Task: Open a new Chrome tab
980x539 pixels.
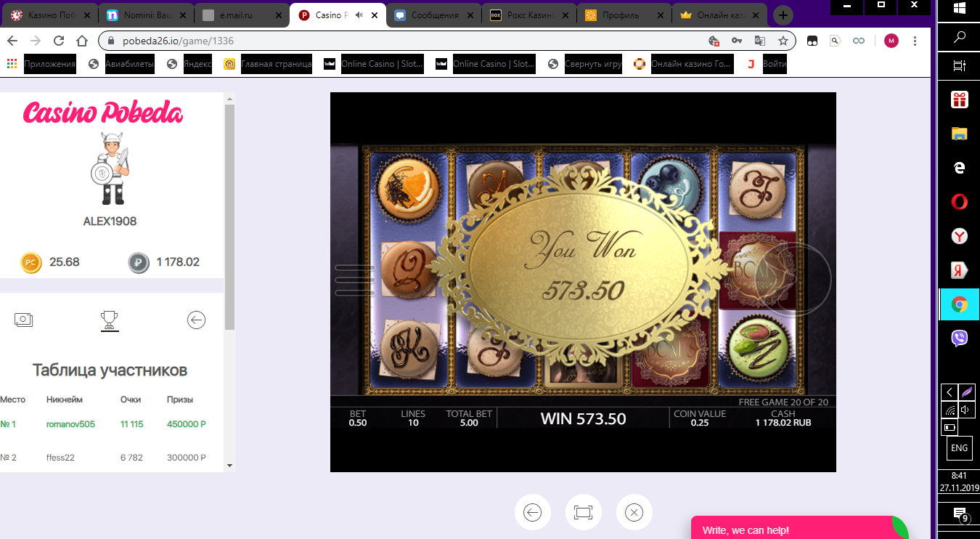Action: [783, 15]
